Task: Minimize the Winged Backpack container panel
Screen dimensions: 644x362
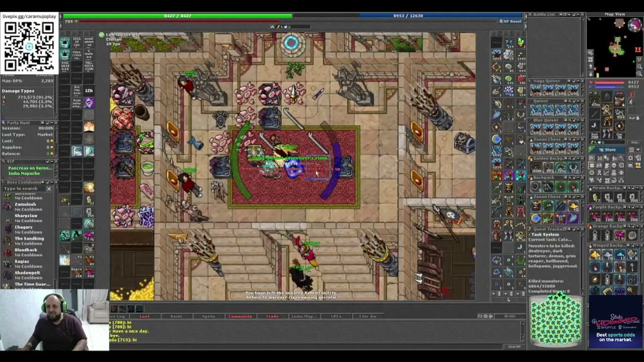Action: point(637,245)
